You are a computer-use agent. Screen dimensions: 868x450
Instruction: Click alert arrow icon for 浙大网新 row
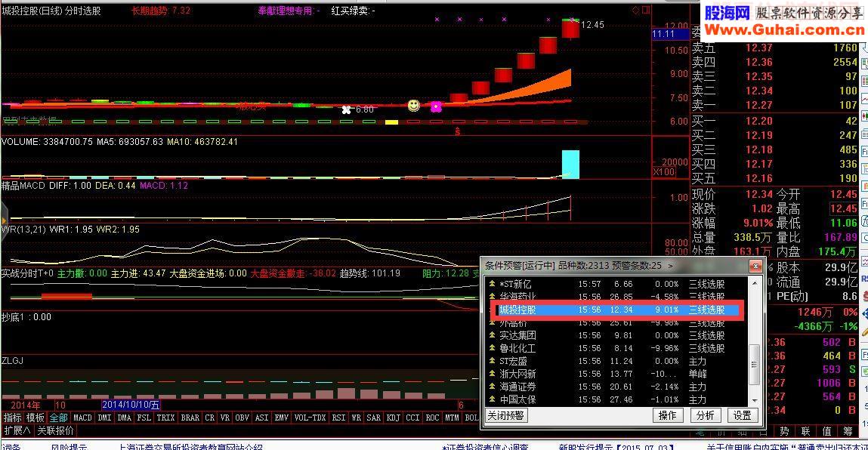492,374
